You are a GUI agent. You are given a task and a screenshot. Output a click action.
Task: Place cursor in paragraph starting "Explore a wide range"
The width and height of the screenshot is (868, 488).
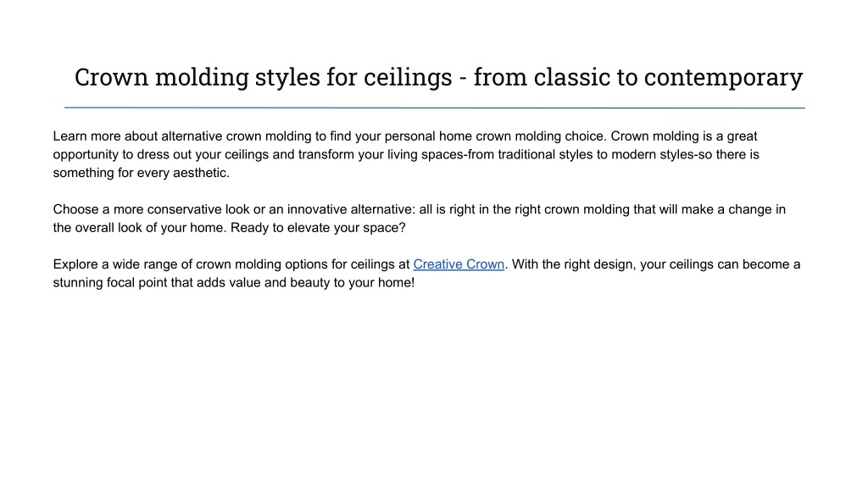(x=426, y=274)
